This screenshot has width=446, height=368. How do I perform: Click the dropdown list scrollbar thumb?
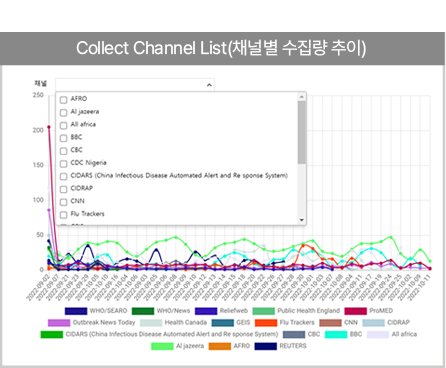301,132
